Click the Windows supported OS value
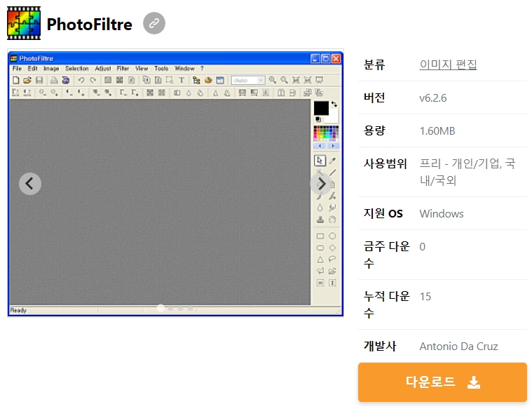 442,214
